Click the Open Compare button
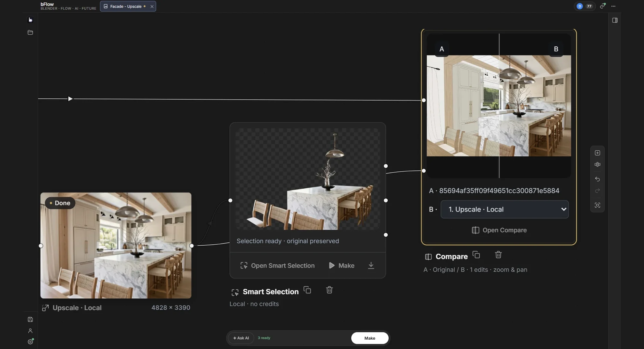 (499, 230)
